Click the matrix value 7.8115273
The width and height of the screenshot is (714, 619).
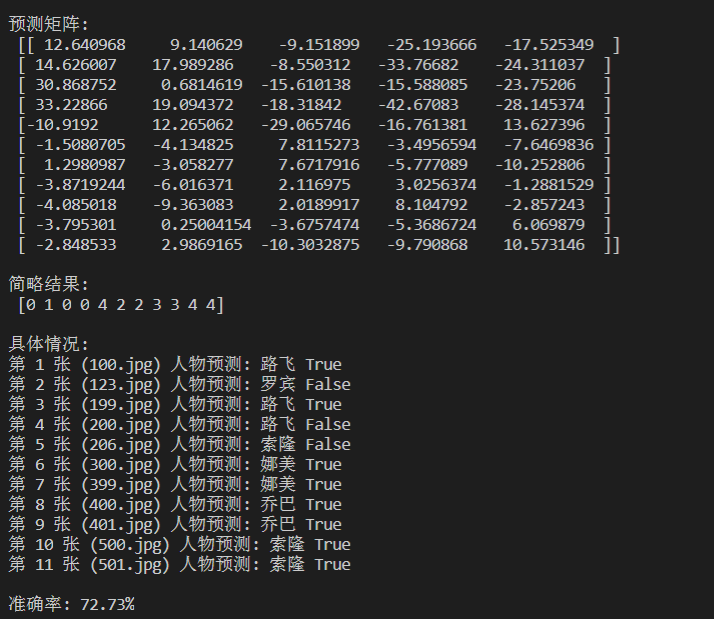tap(319, 145)
